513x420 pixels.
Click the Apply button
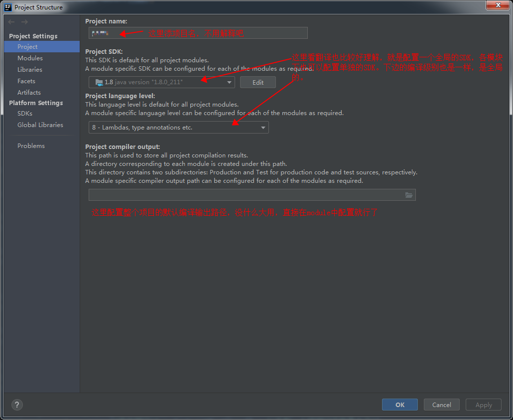[x=483, y=405]
